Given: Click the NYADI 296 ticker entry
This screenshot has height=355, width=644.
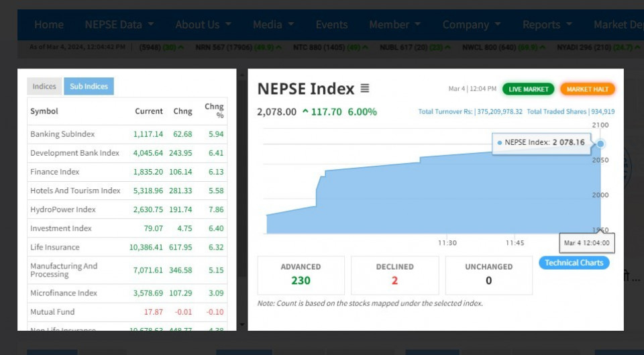Looking at the screenshot, I should pos(599,48).
